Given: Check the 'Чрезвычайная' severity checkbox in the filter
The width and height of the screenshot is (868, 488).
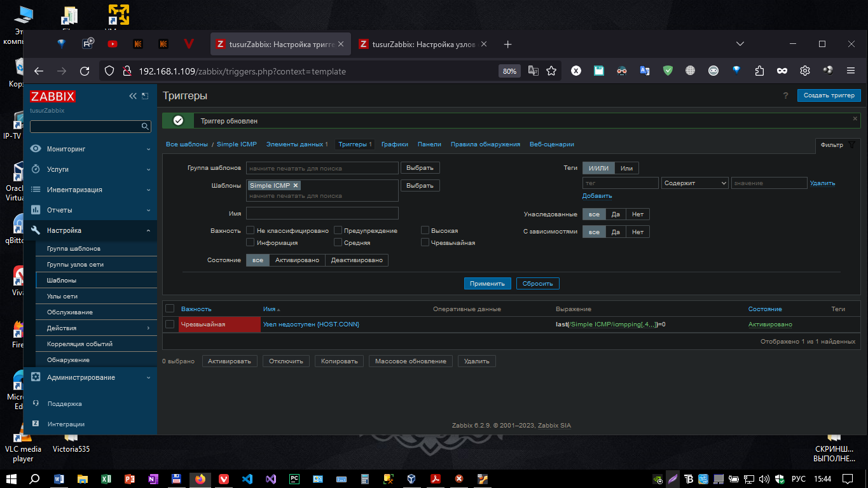Looking at the screenshot, I should (425, 242).
